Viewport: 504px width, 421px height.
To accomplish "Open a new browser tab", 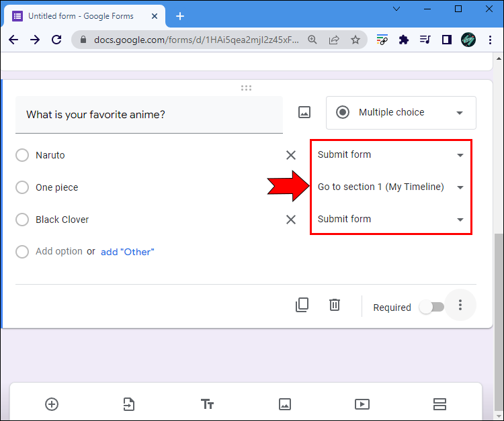I will tap(180, 16).
